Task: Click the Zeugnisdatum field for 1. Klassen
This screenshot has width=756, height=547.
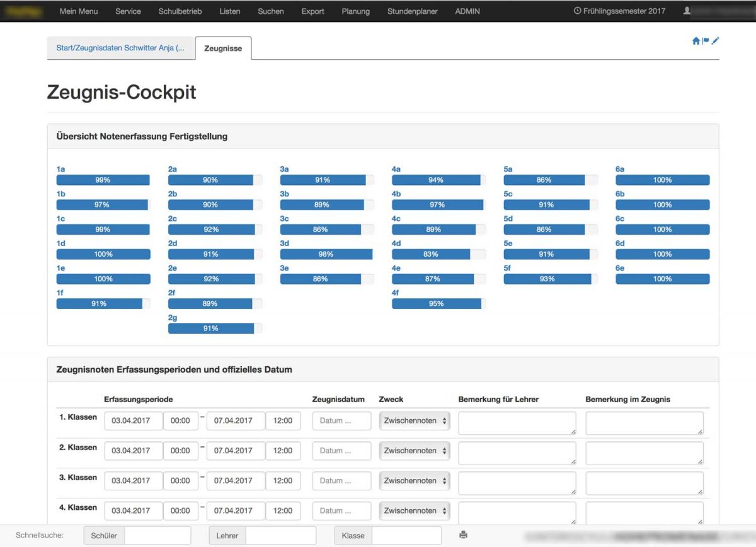Action: click(341, 421)
